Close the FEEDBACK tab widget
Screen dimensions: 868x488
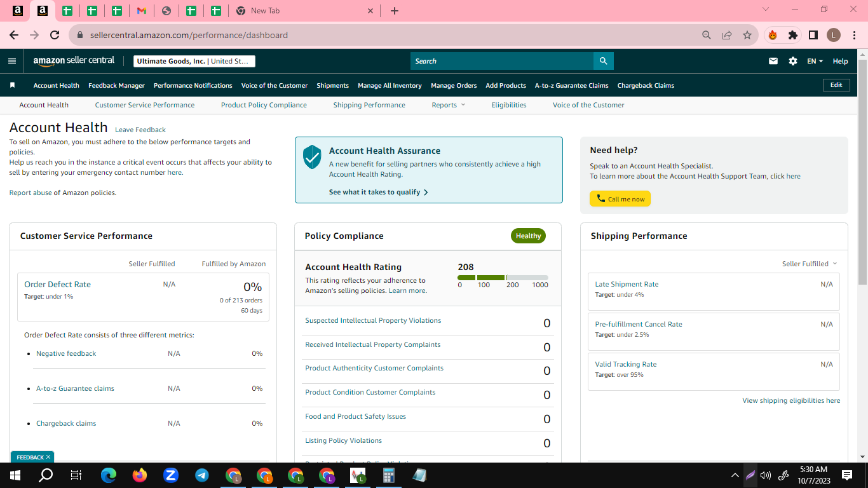pos(48,457)
